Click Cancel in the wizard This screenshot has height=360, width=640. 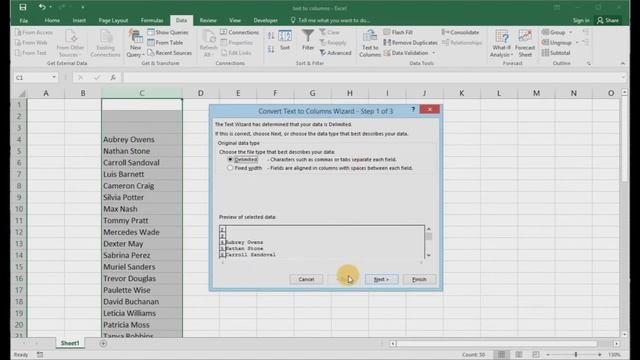306,279
